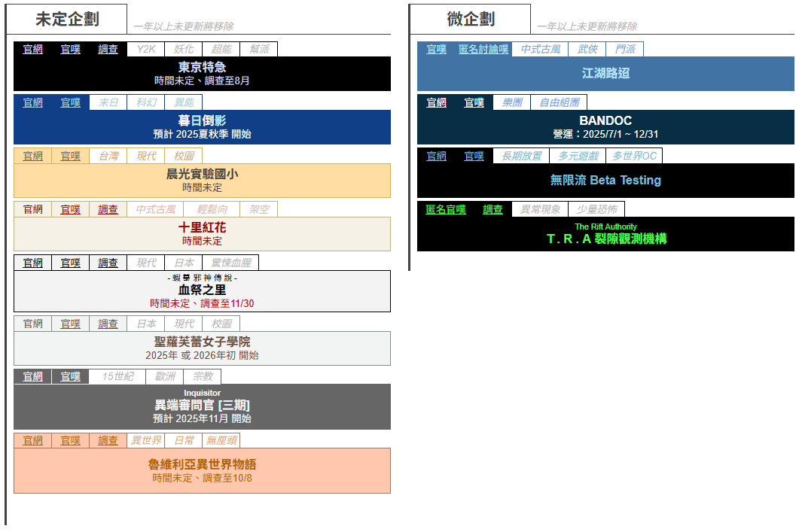
Task: Open the 匿名官噗 link for T.R.A
Action: [445, 210]
